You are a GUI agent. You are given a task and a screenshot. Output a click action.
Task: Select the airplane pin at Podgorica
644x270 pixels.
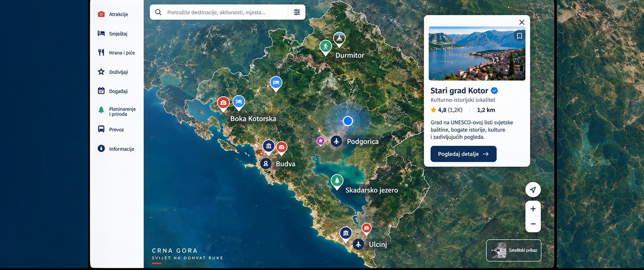(x=337, y=141)
